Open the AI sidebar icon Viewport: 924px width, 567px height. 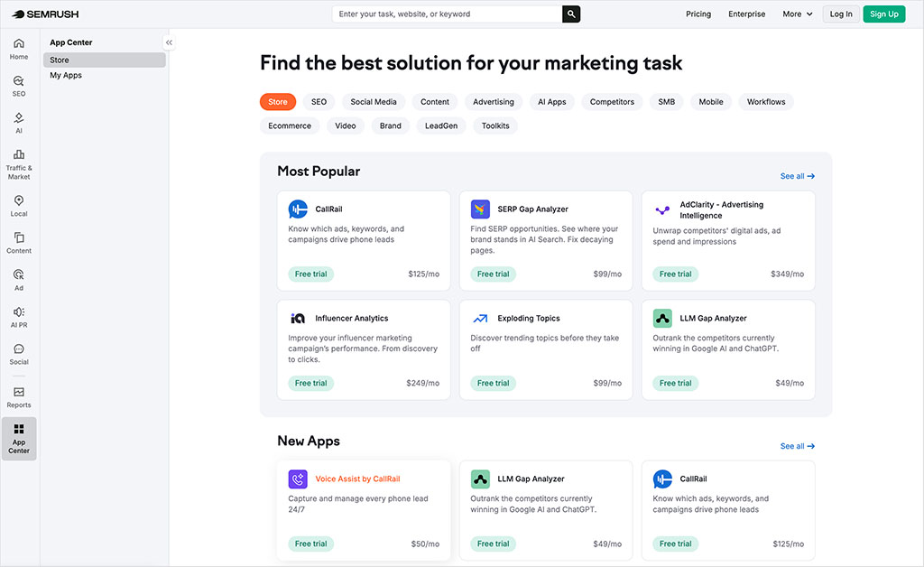tap(19, 123)
